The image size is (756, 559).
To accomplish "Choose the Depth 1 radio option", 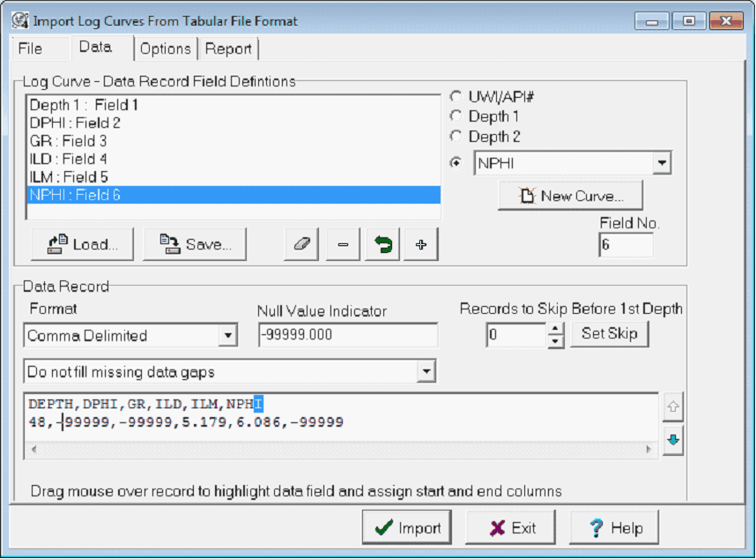I will pyautogui.click(x=456, y=116).
